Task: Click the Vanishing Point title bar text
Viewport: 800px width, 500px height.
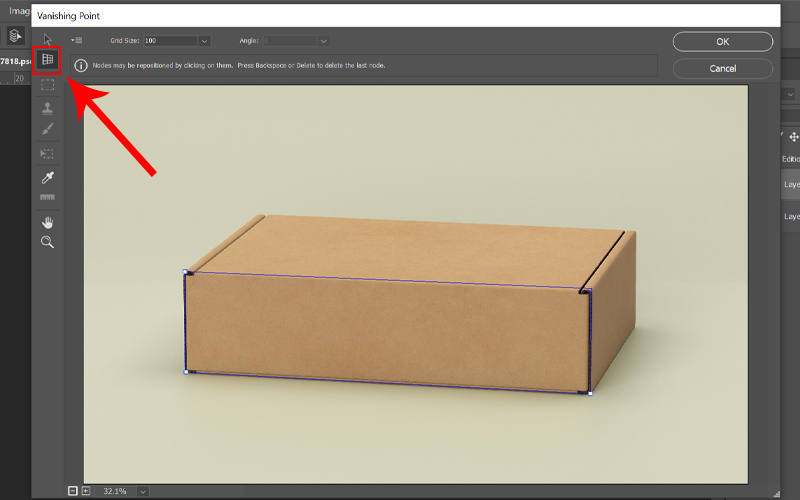Action: (68, 16)
